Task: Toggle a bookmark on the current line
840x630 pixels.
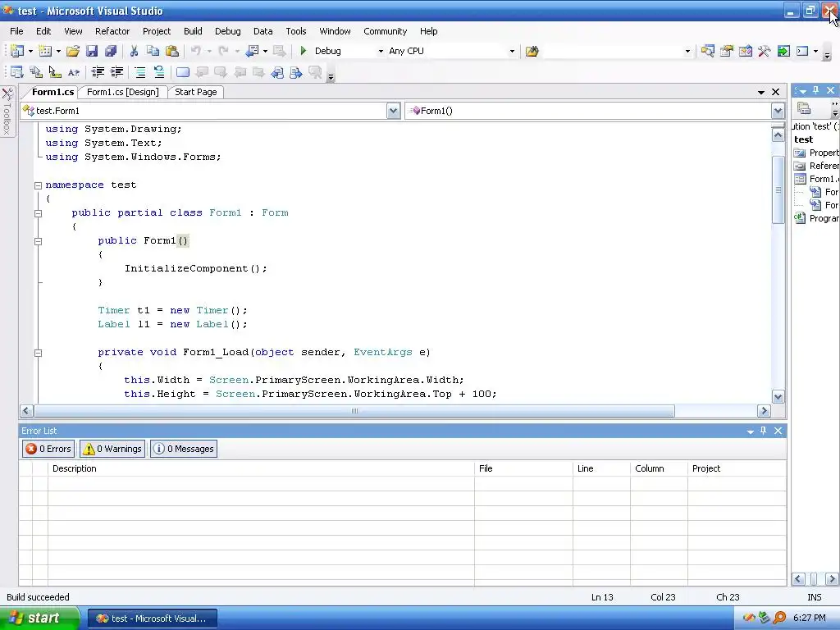Action: pyautogui.click(x=183, y=72)
